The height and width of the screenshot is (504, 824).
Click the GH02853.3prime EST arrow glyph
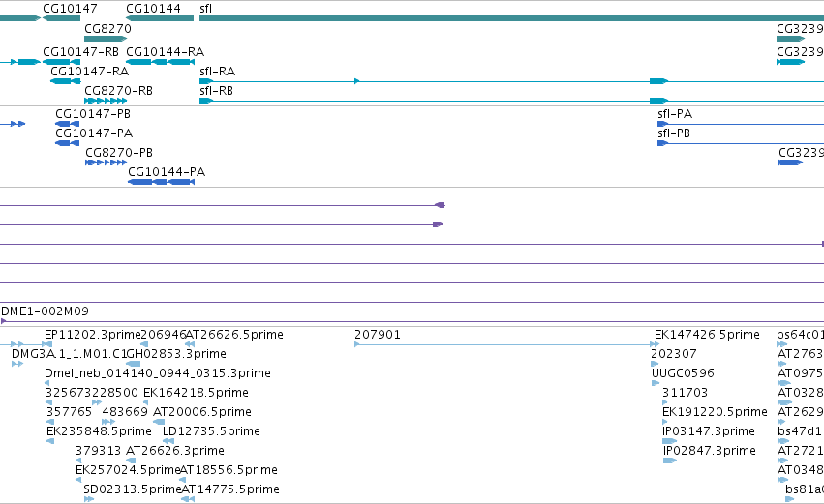tap(134, 364)
